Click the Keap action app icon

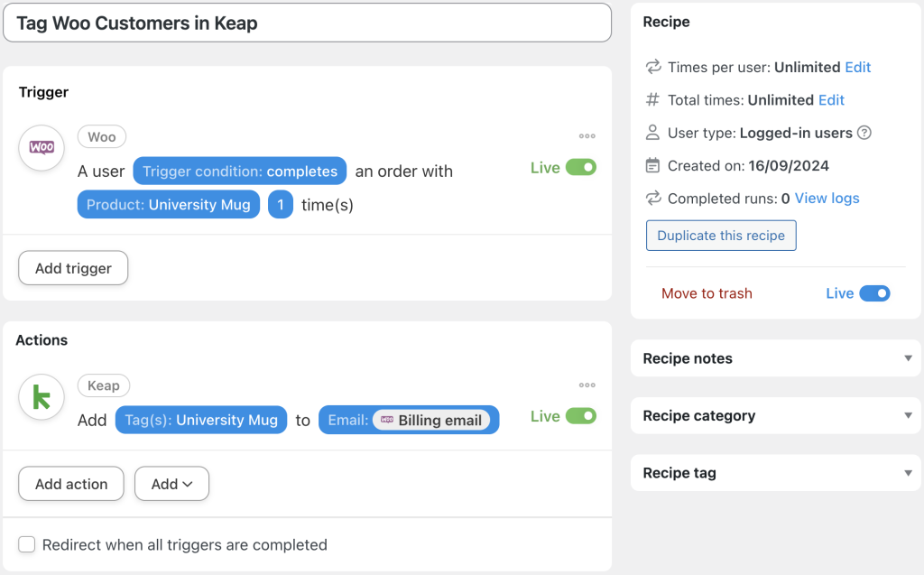[x=41, y=397]
